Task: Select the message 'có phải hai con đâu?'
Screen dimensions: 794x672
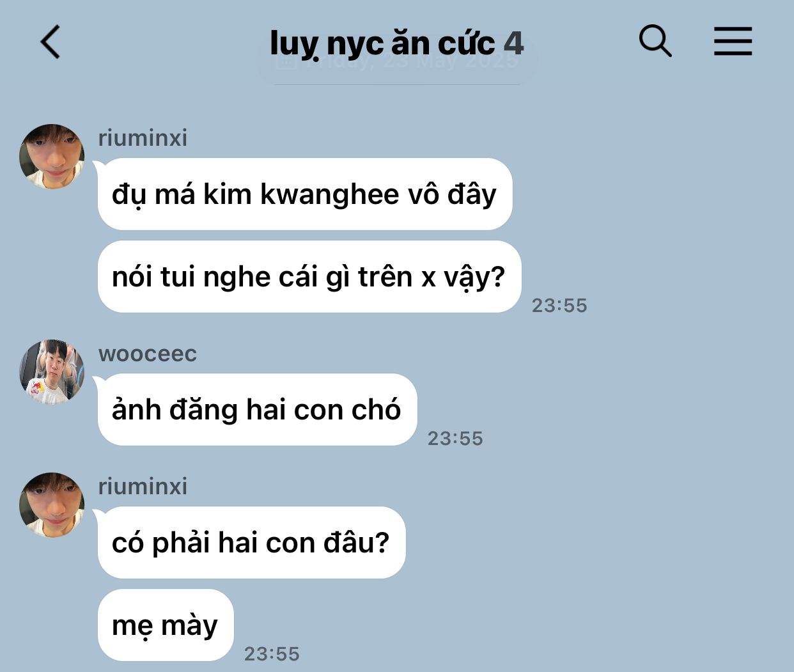Action: point(251,543)
